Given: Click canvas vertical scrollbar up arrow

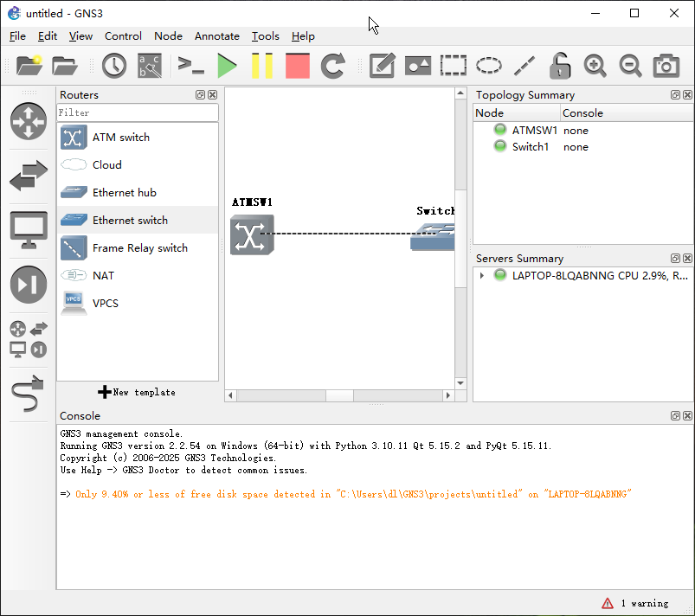Looking at the screenshot, I should (x=460, y=93).
